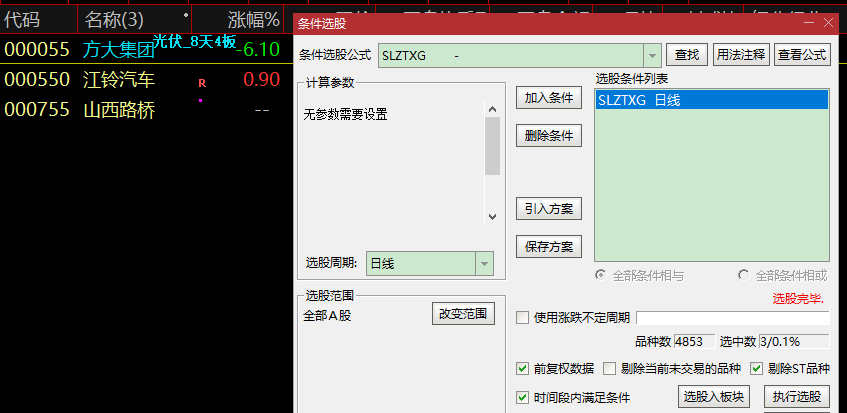Click 删除条件 to remove condition
The width and height of the screenshot is (847, 413).
tap(549, 136)
